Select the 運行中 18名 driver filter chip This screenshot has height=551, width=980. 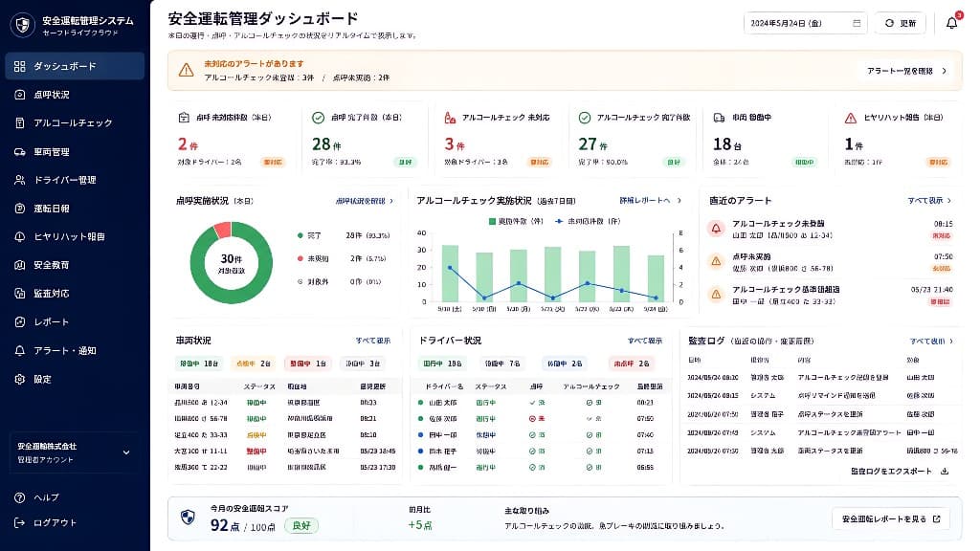[442, 363]
